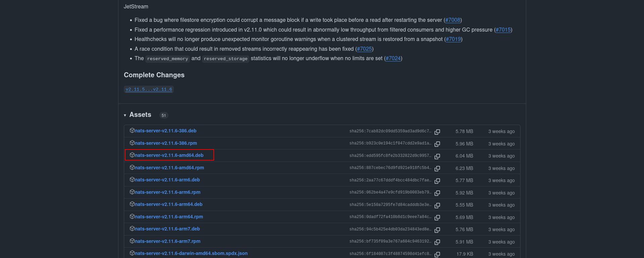Click package icon beside nats-server-v2.11.6-386.deb

[132, 130]
